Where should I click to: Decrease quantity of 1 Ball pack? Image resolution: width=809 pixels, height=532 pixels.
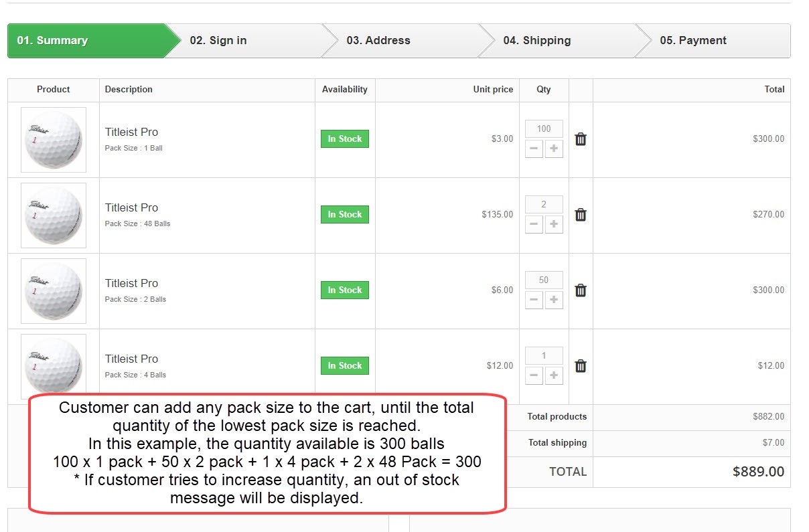[x=534, y=149]
